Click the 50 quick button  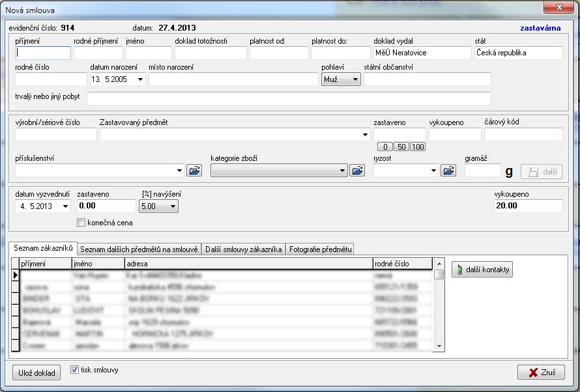point(401,147)
